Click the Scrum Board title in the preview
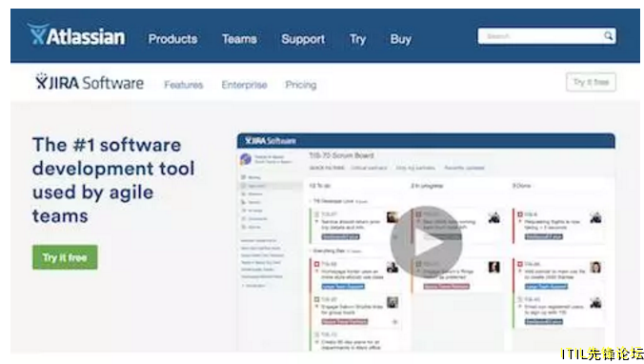 [341, 155]
